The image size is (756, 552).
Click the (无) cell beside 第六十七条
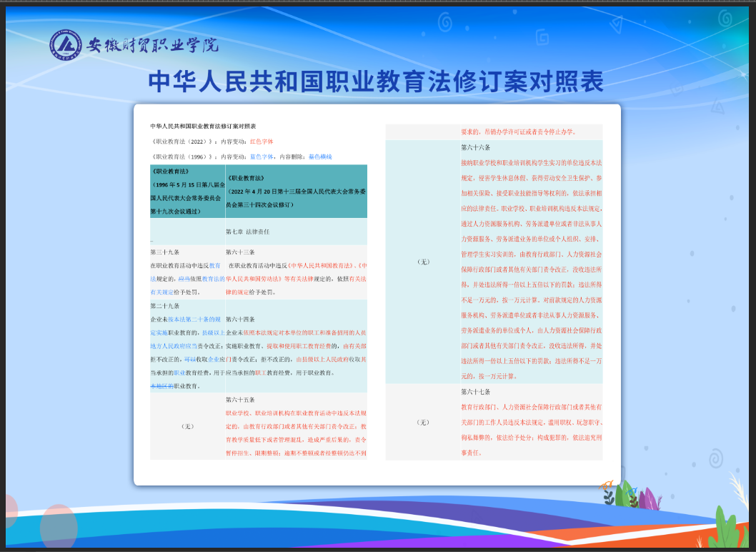(422, 422)
